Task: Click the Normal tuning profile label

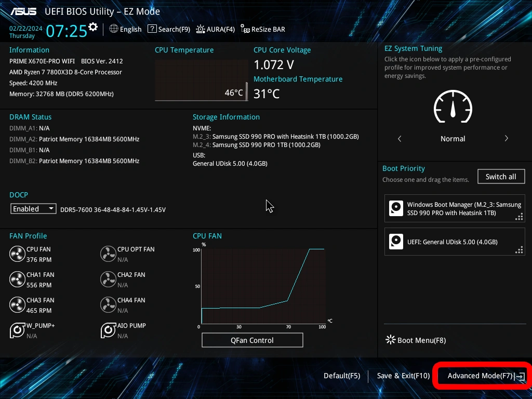Action: [453, 139]
